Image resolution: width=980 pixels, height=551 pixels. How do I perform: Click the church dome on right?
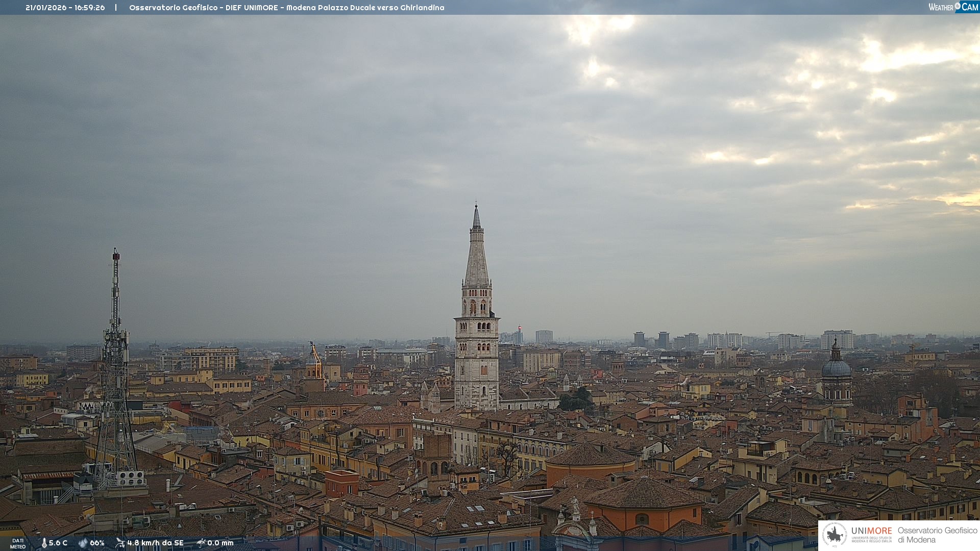click(836, 367)
